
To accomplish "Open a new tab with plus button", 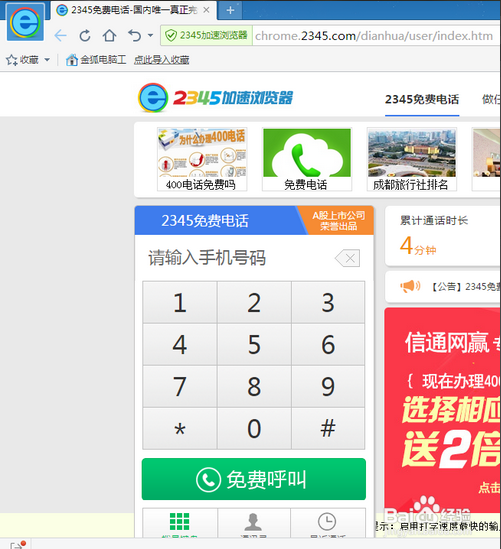I will coord(230,11).
